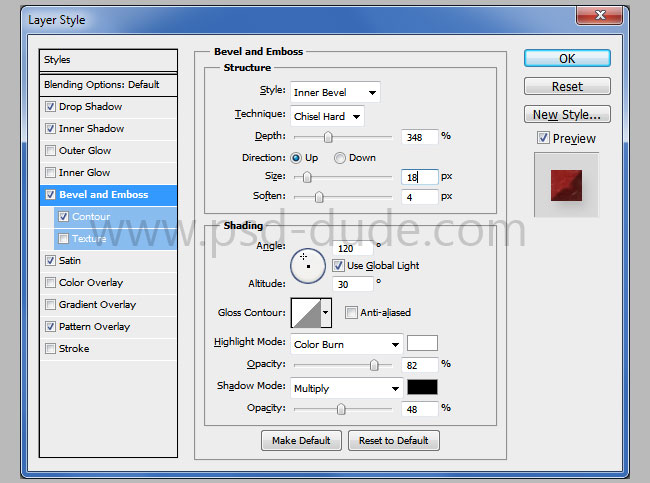Toggle the Contour sub-effect checkbox
Image resolution: width=650 pixels, height=483 pixels.
click(63, 216)
